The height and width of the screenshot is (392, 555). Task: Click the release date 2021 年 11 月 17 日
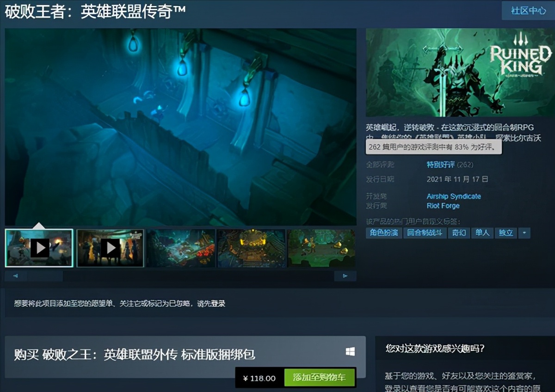(x=457, y=179)
